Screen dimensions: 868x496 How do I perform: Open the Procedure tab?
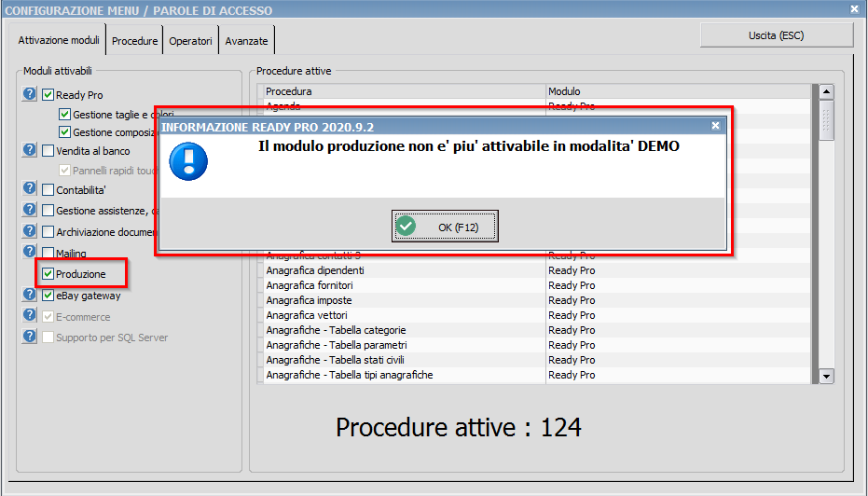[134, 41]
